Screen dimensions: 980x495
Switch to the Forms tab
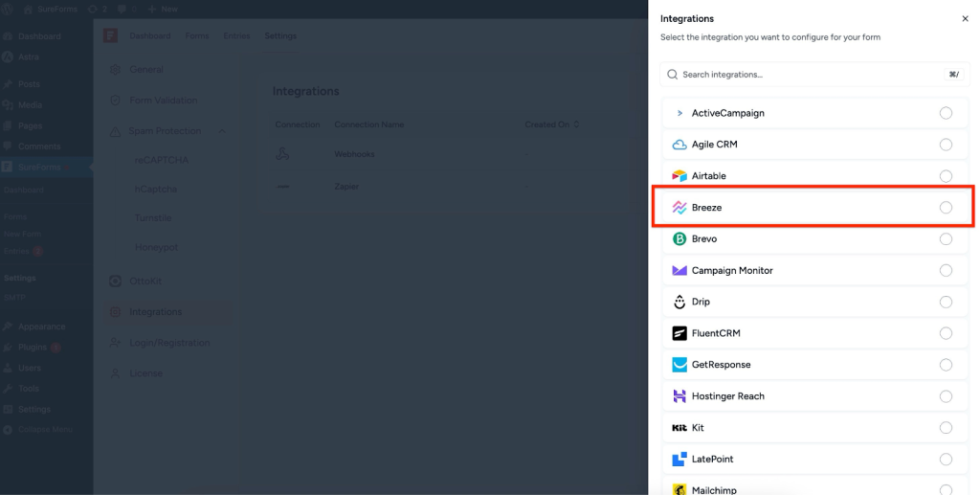pos(197,35)
